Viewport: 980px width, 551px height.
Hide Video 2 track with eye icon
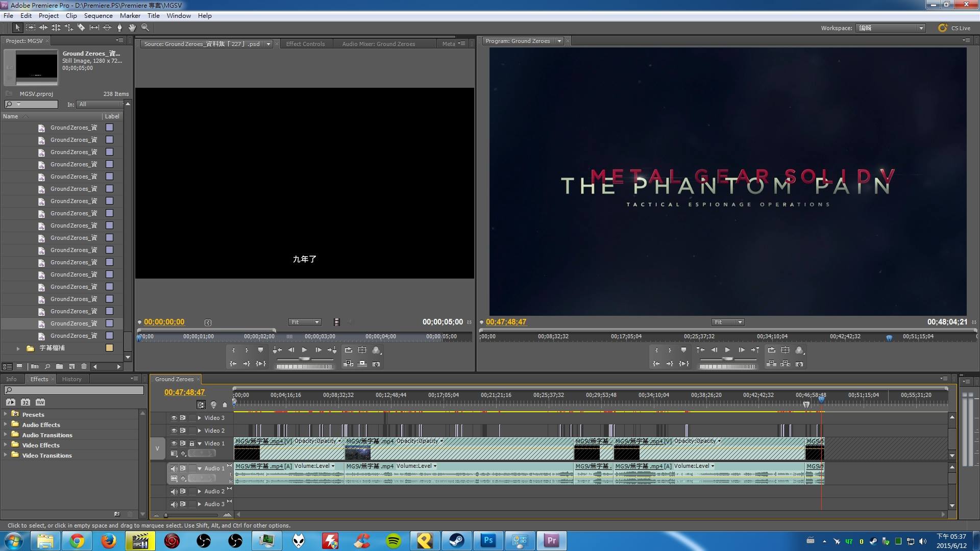tap(174, 431)
